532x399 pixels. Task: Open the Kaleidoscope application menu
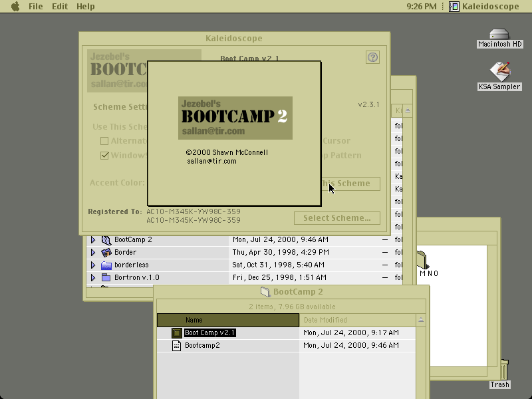click(484, 7)
